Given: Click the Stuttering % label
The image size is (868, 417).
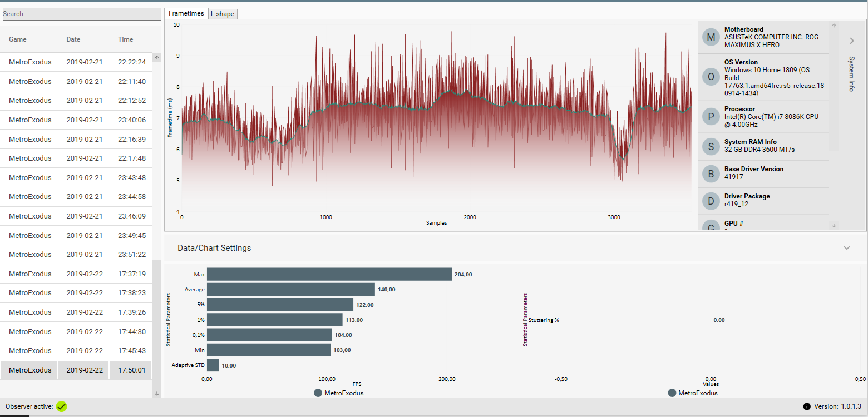Looking at the screenshot, I should coord(544,320).
